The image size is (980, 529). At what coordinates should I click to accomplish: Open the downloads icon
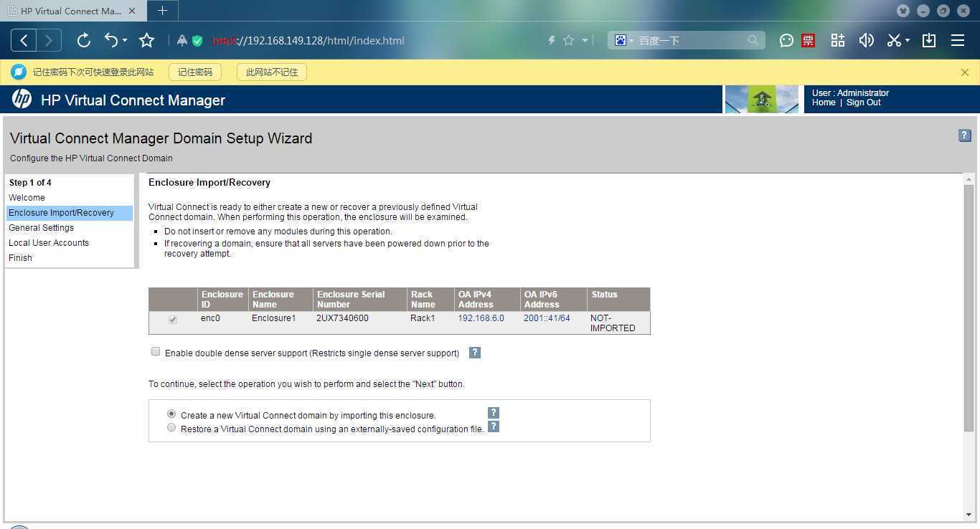[929, 41]
